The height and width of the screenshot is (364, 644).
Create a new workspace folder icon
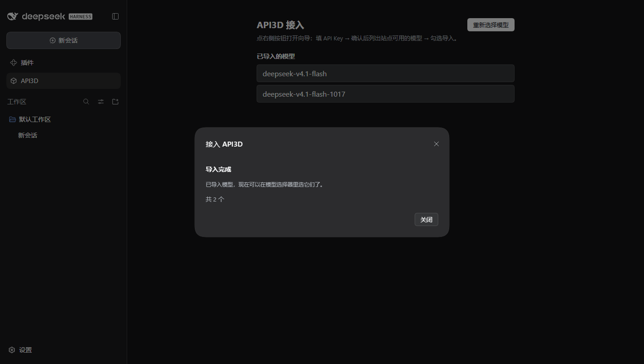115,102
